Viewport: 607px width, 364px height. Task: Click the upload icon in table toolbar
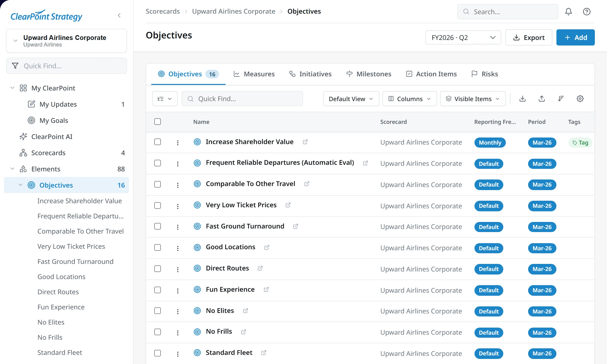pyautogui.click(x=541, y=99)
